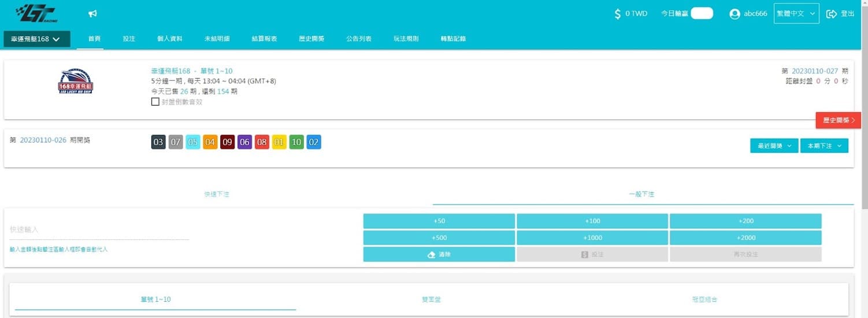Viewport: 868px width, 318px height.
Task: Select the 冠亞組合 tab
Action: point(704,299)
